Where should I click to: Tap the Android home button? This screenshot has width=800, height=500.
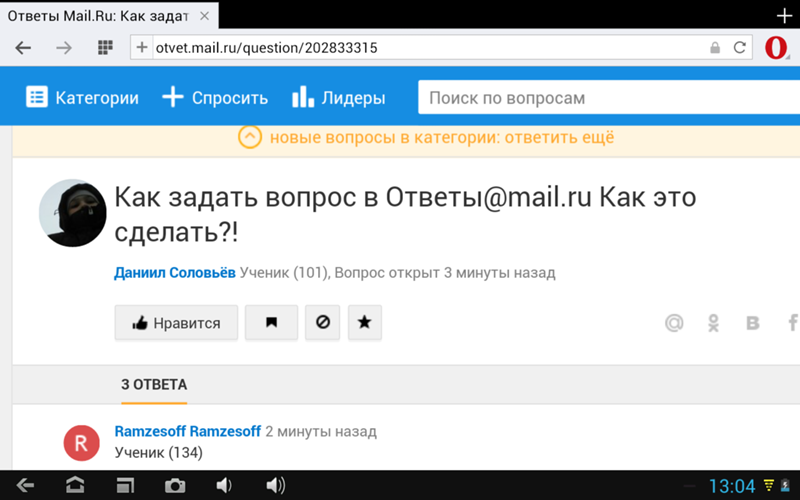[x=75, y=485]
